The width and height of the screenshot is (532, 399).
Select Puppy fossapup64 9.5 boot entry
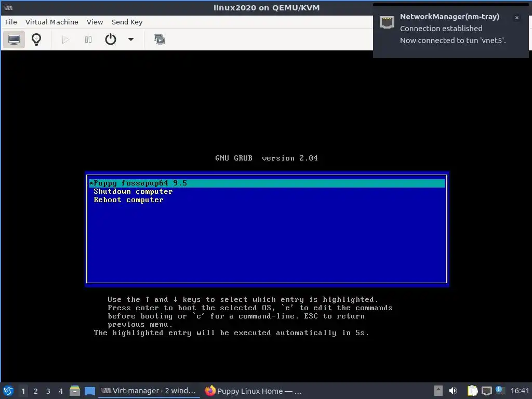(x=267, y=183)
